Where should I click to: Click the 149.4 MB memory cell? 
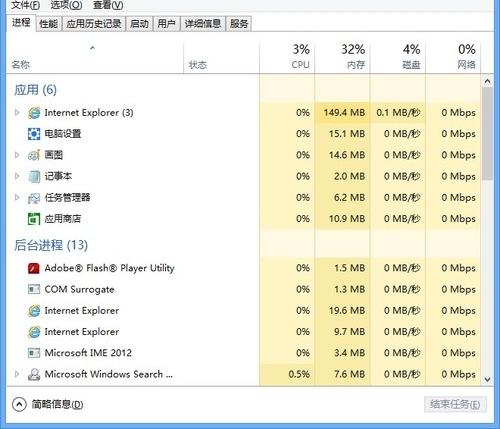click(x=342, y=113)
